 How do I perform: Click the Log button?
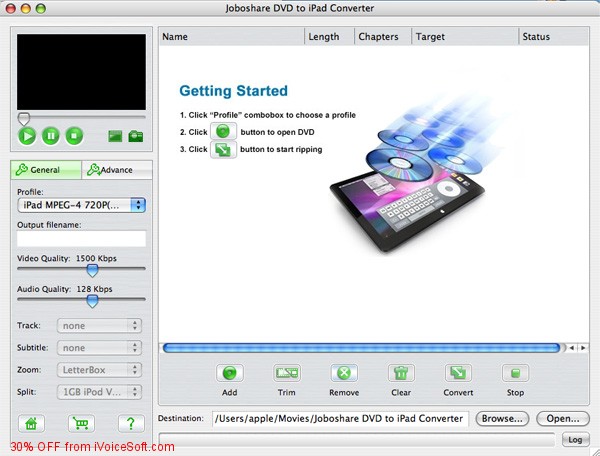575,440
